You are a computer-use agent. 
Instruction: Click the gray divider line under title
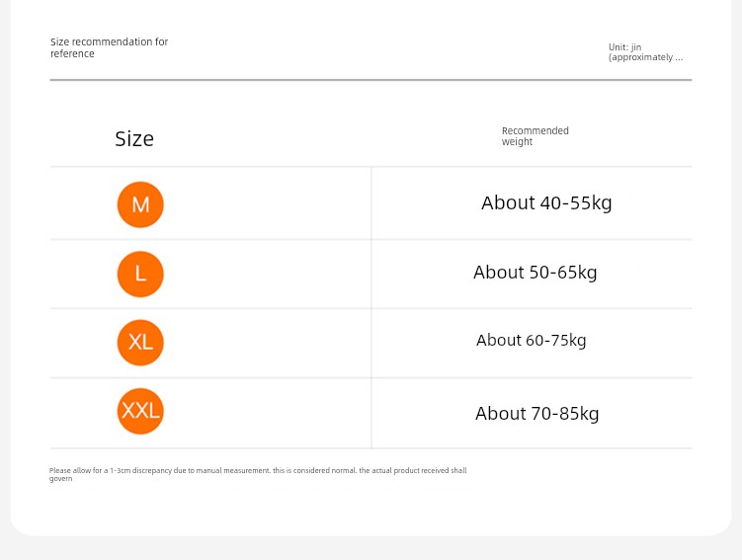coord(371,80)
